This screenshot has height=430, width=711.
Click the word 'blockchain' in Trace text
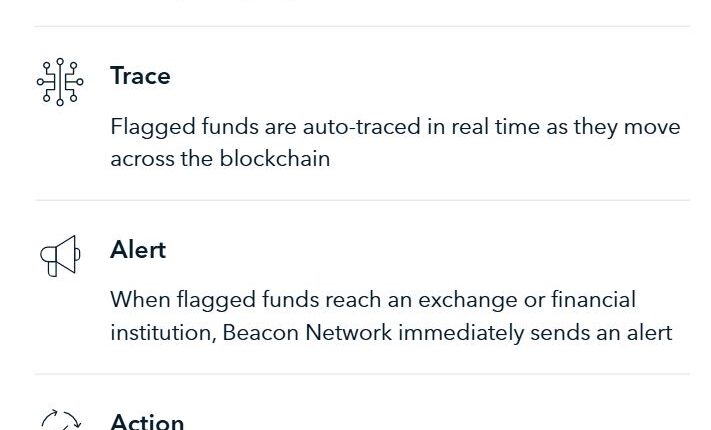click(x=273, y=158)
